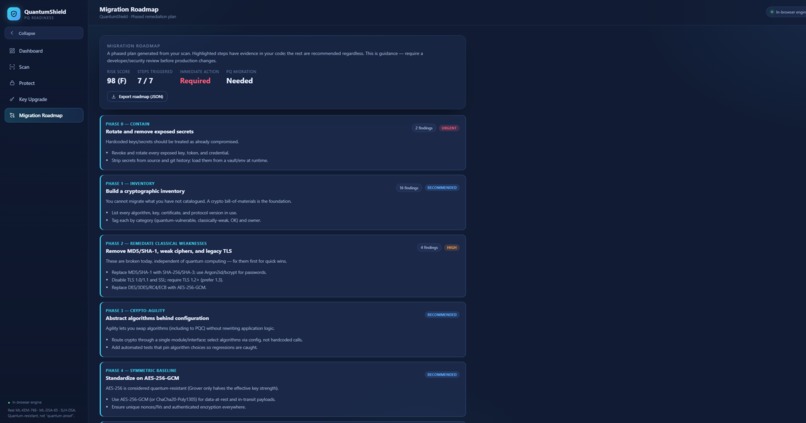
Task: Click the 'Phase 0 — Contain' label
Action: pos(127,124)
